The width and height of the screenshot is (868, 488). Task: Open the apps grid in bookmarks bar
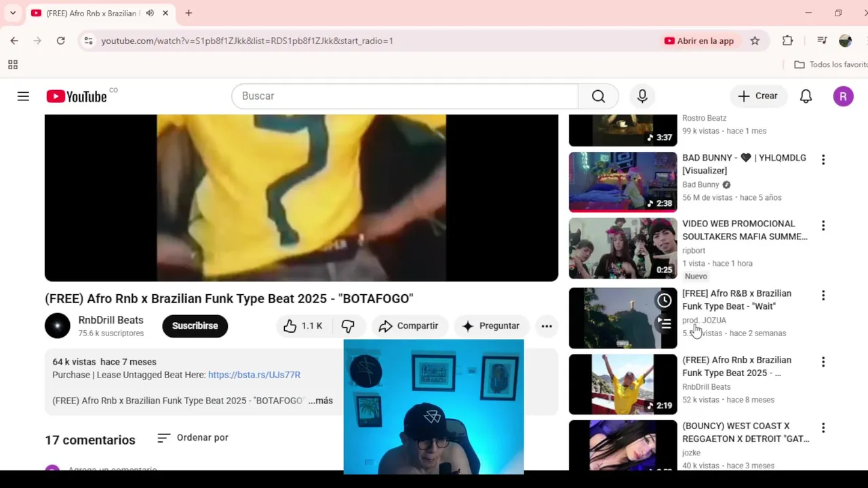pos(12,65)
